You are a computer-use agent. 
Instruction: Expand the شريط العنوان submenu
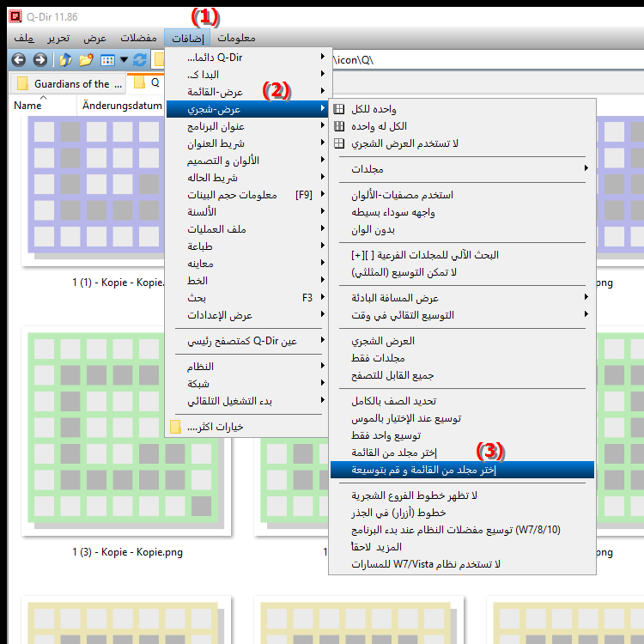tap(247, 143)
